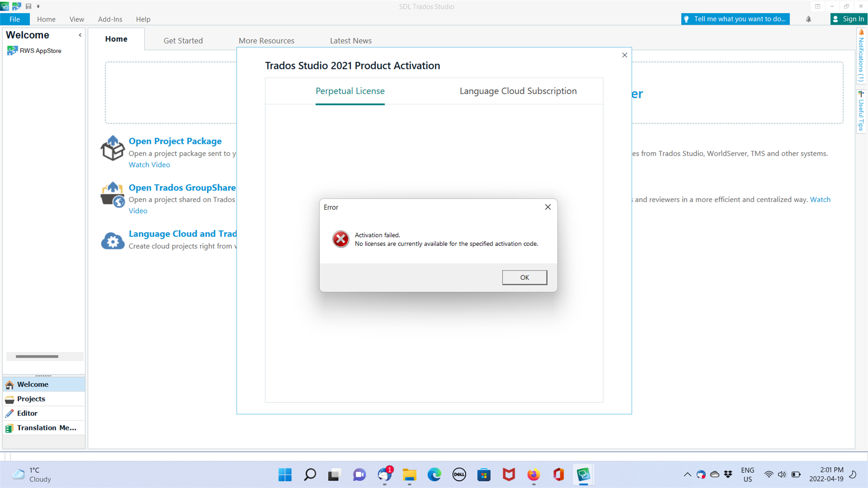
Task: Click the Welcome house icon
Action: 10,385
